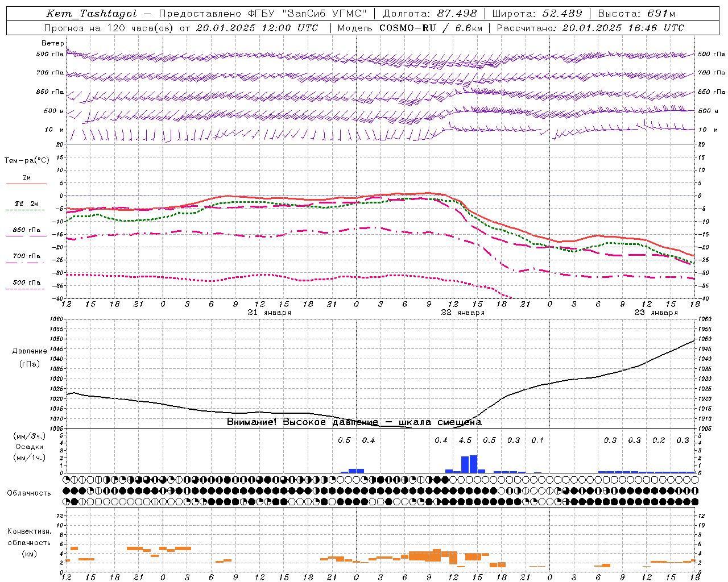The image size is (728, 582).
Task: Click the 0.1 precipitation amount value
Action: click(537, 440)
